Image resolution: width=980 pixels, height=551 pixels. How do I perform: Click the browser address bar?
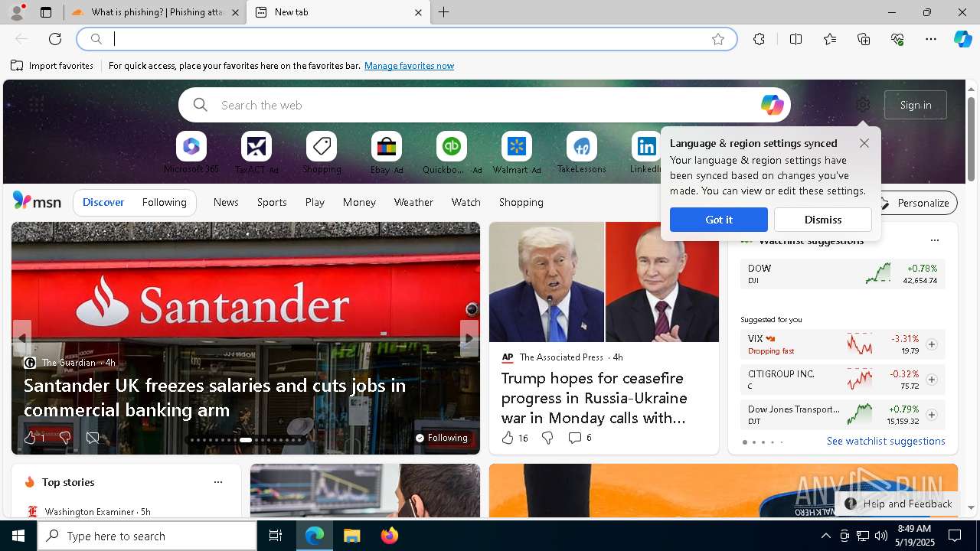pos(406,39)
